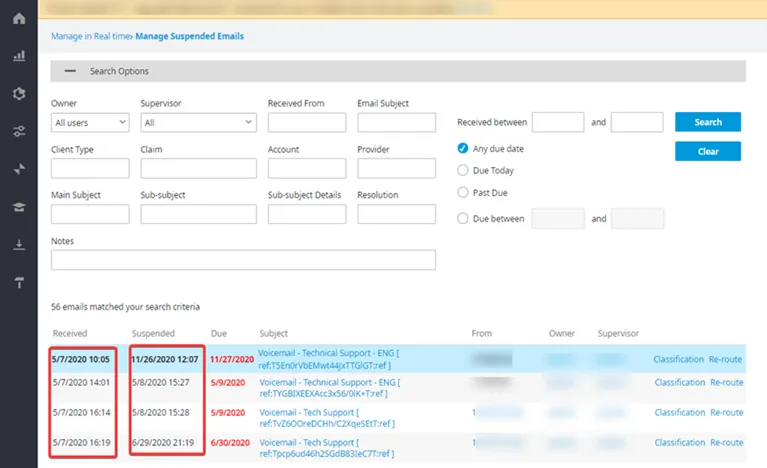This screenshot has height=468, width=767.
Task: Click Re-route for the 11/27/2020 due row
Action: click(x=725, y=359)
